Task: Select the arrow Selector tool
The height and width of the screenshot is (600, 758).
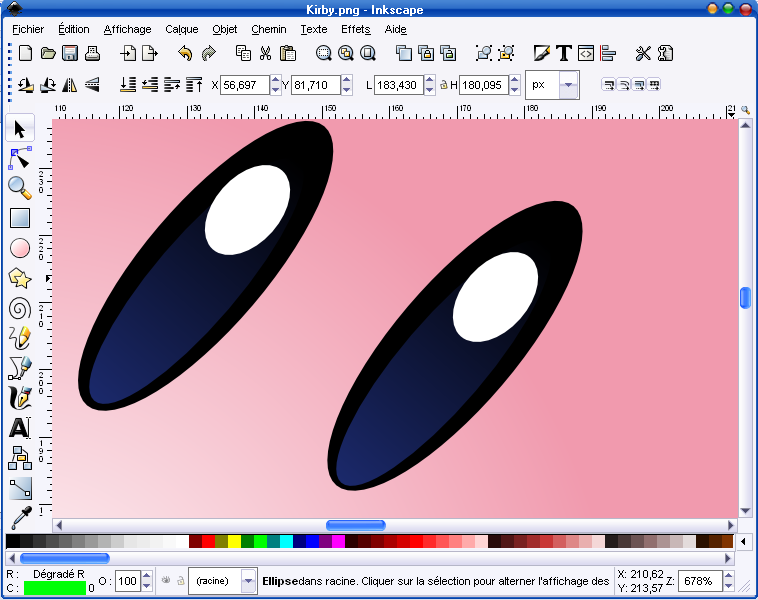Action: [x=20, y=129]
